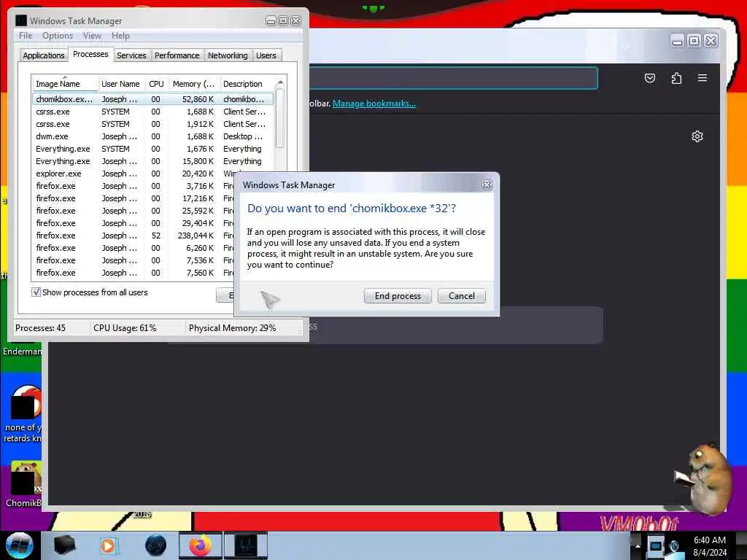747x560 pixels.
Task: Open Firefox Extensions puzzle icon
Action: [x=676, y=78]
